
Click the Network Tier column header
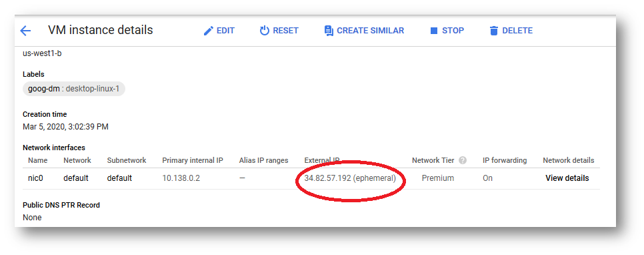click(434, 160)
